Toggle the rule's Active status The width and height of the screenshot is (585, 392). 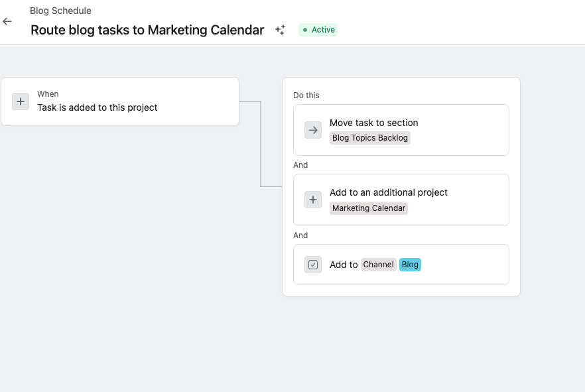[x=317, y=30]
